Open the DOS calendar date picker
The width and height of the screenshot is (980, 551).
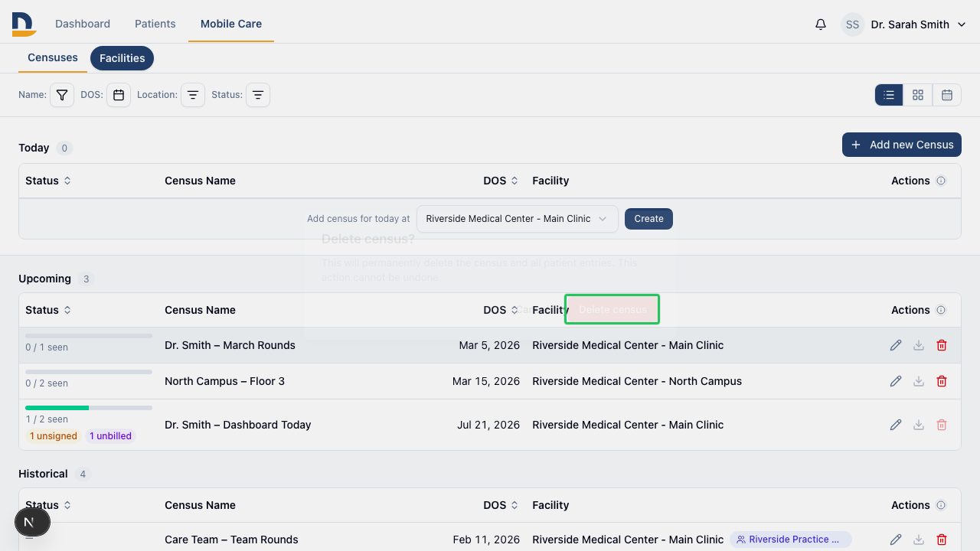pos(119,95)
